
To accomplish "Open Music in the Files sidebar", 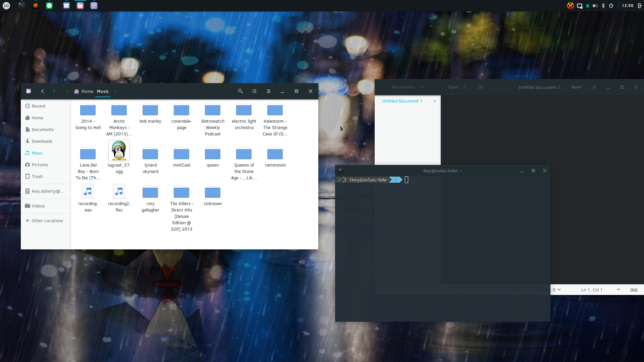I will point(46,153).
